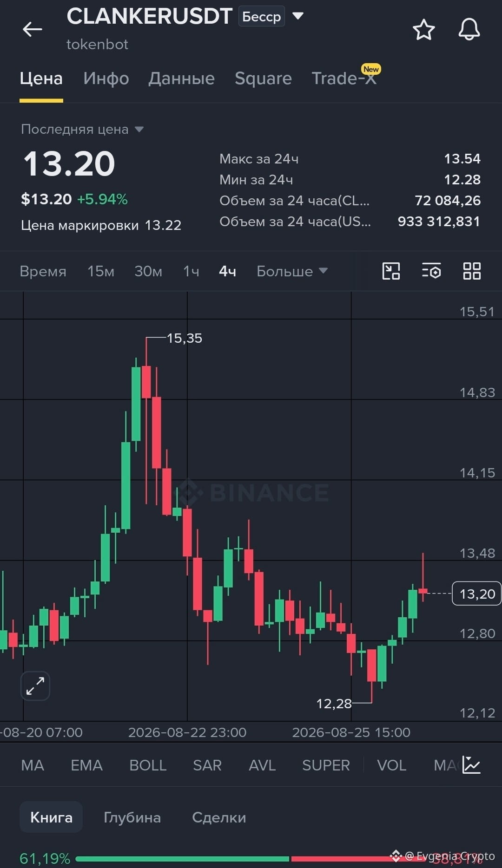Tap the tokenbot subtitle
This screenshot has width=502, height=868.
97,44
